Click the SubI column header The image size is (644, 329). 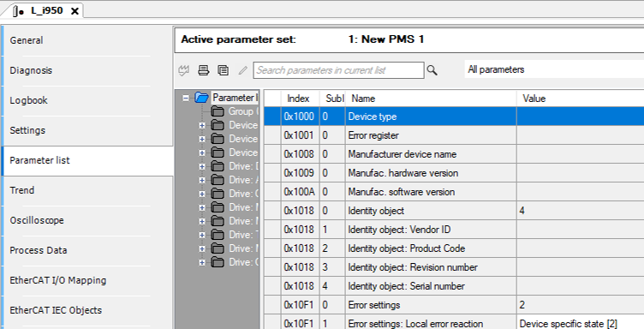click(332, 99)
